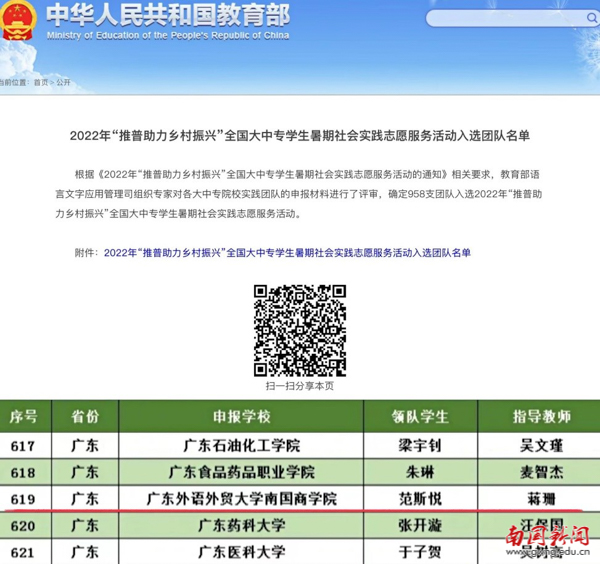Viewport: 600px width, 564px height.
Task: Click the 扫一扫分享本页 caption text
Action: [300, 386]
